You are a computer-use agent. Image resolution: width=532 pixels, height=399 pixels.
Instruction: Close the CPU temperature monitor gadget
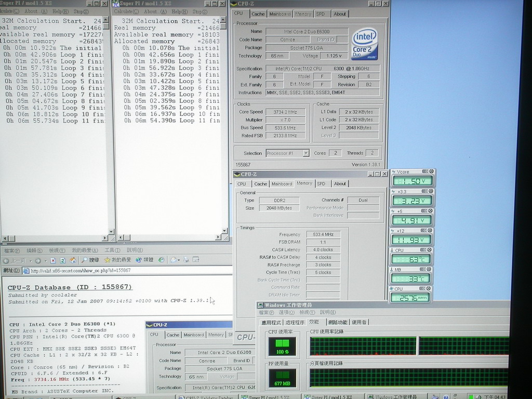pos(430,250)
